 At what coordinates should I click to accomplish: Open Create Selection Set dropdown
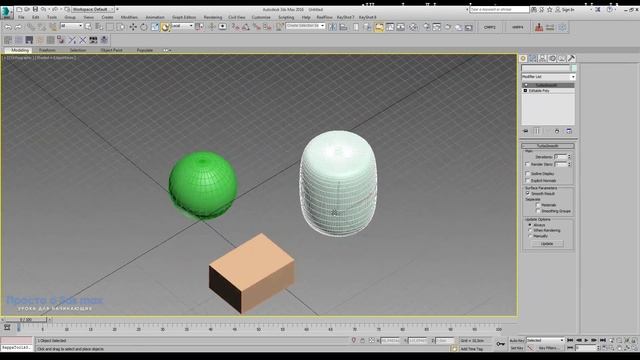pos(305,26)
